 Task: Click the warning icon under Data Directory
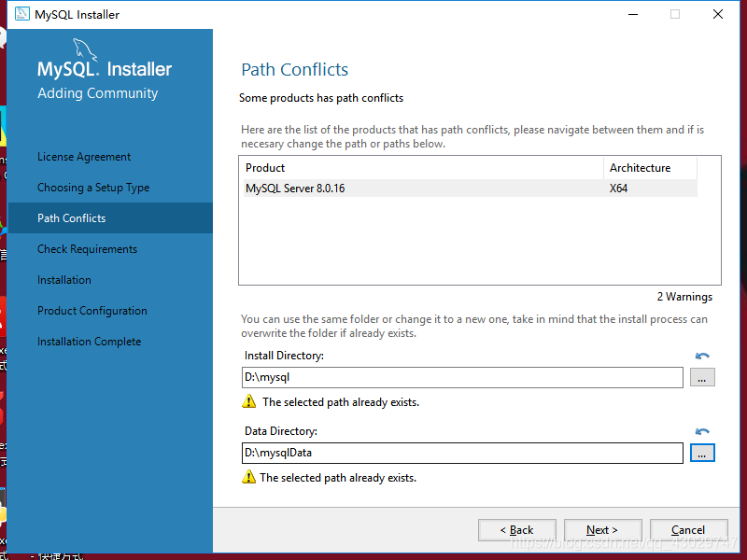248,477
